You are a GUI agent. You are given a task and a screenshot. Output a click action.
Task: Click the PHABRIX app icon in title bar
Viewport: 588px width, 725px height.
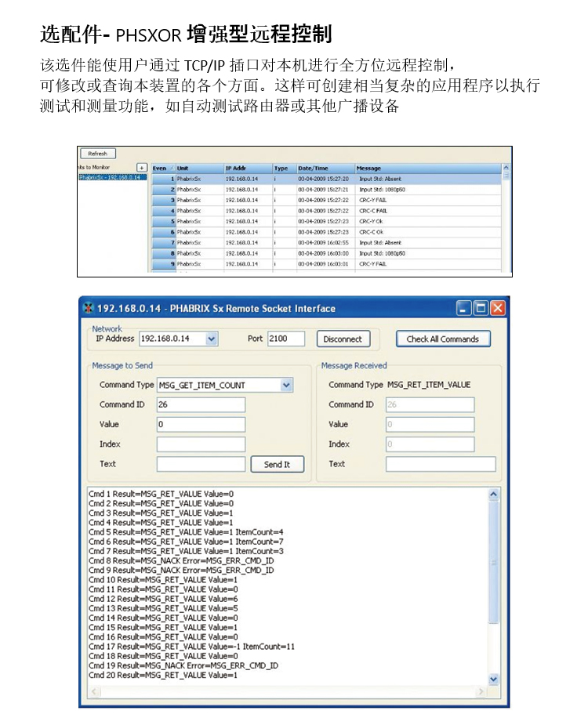click(88, 308)
